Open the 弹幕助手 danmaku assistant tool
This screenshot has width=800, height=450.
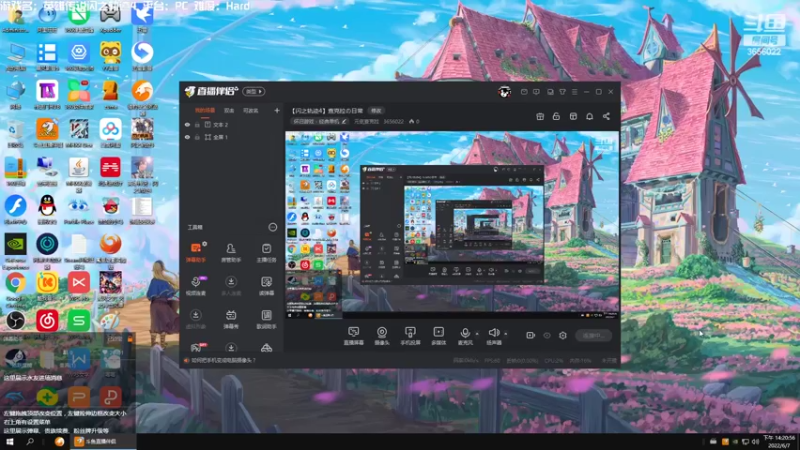click(196, 252)
